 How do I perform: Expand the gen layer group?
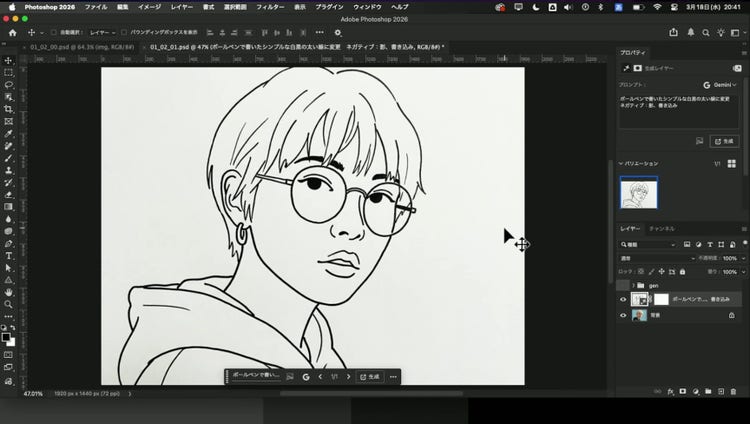[x=633, y=285]
